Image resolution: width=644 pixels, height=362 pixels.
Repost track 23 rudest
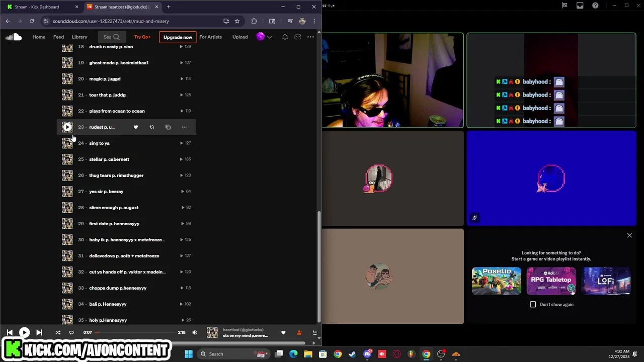(152, 127)
